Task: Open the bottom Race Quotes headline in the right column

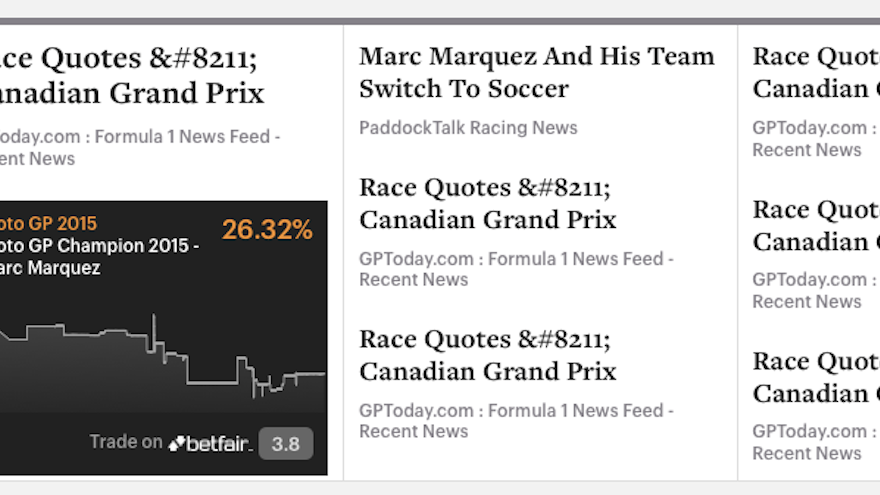Action: (815, 377)
